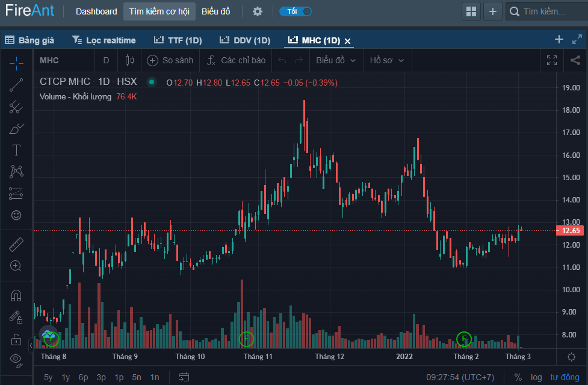
Task: Choose the text annotation tool
Action: (16, 150)
